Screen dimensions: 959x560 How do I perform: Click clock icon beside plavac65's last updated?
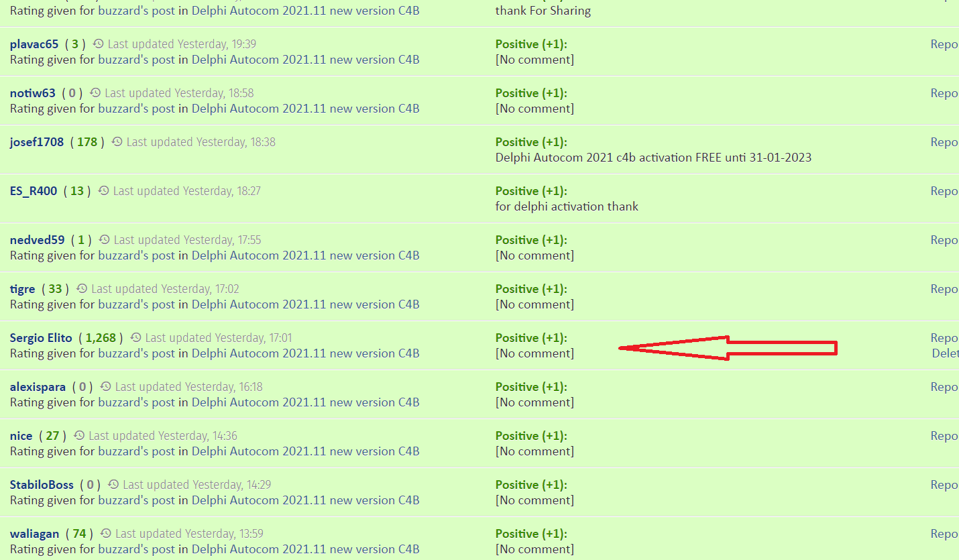tap(99, 44)
